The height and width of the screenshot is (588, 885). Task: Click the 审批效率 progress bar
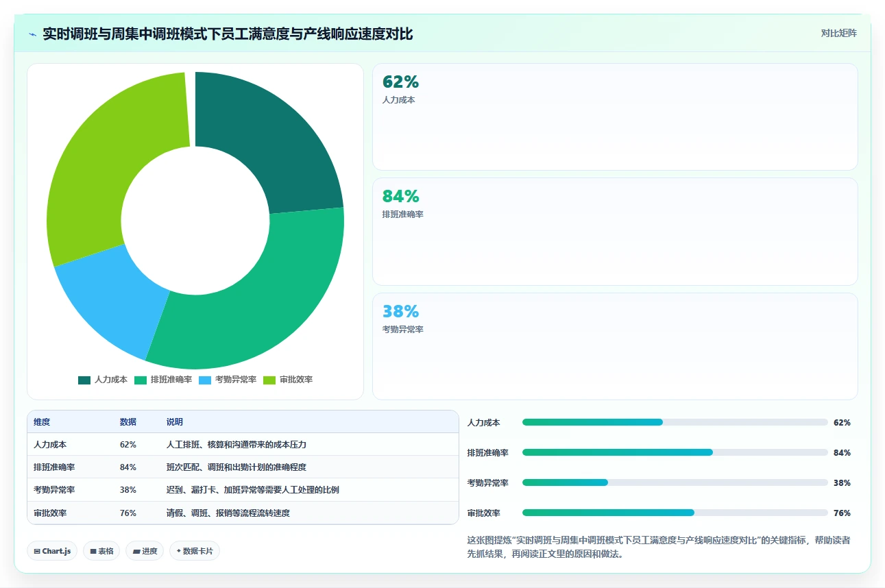[x=675, y=513]
